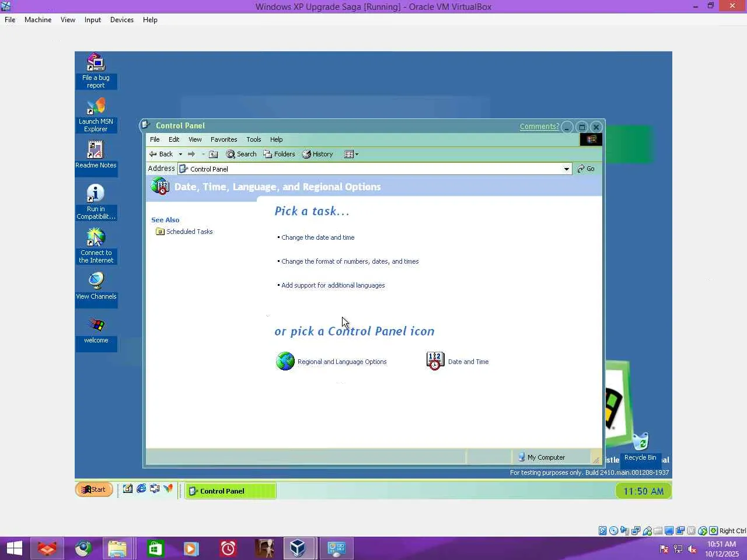Open the Control Panel Edit menu

pyautogui.click(x=174, y=139)
